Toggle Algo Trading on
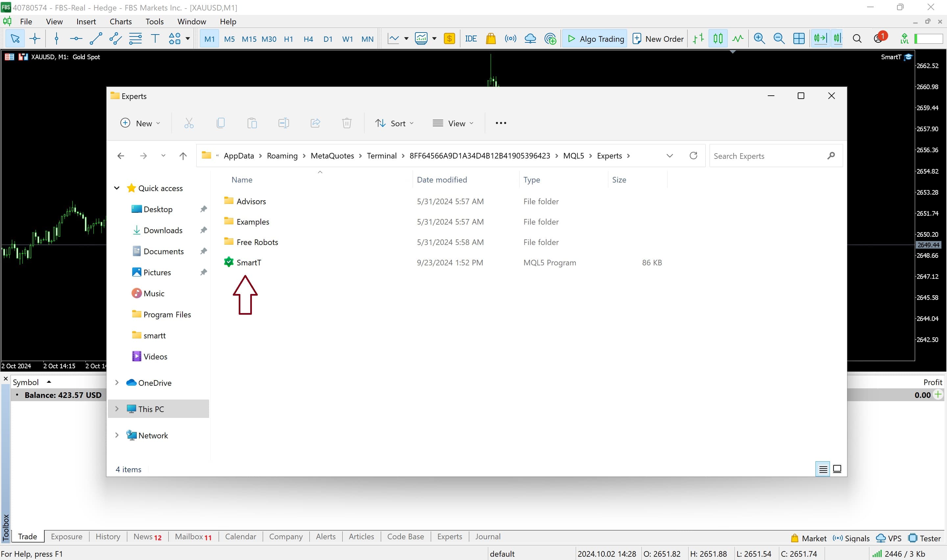 (595, 38)
